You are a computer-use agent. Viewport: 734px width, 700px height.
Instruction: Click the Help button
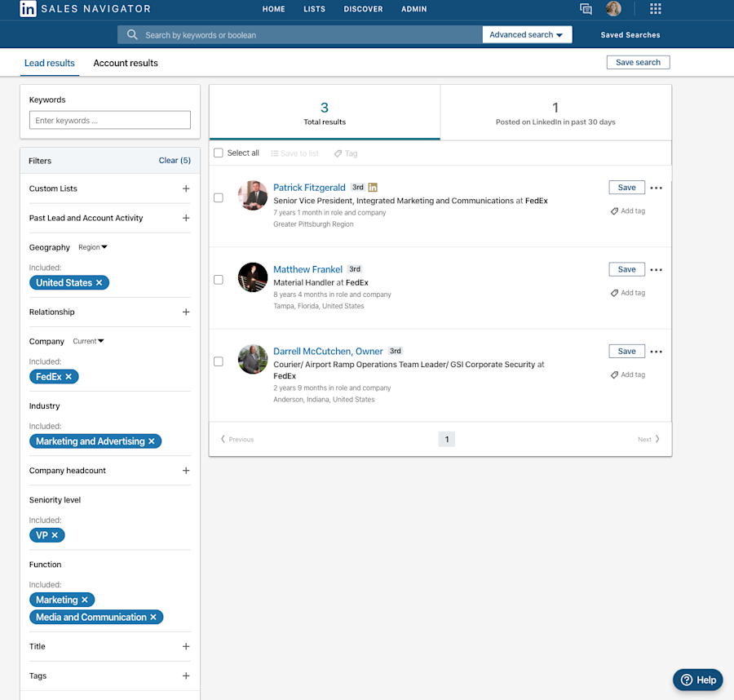[x=697, y=680]
